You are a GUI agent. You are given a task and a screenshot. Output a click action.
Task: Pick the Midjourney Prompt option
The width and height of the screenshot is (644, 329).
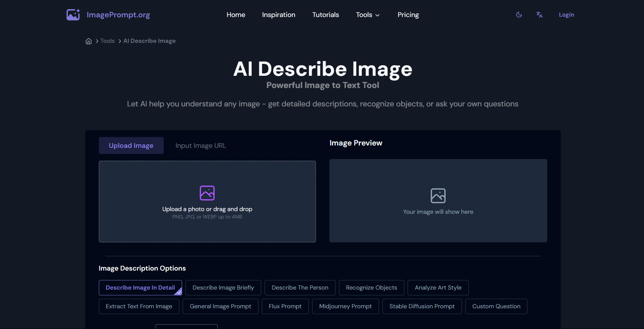coord(345,306)
